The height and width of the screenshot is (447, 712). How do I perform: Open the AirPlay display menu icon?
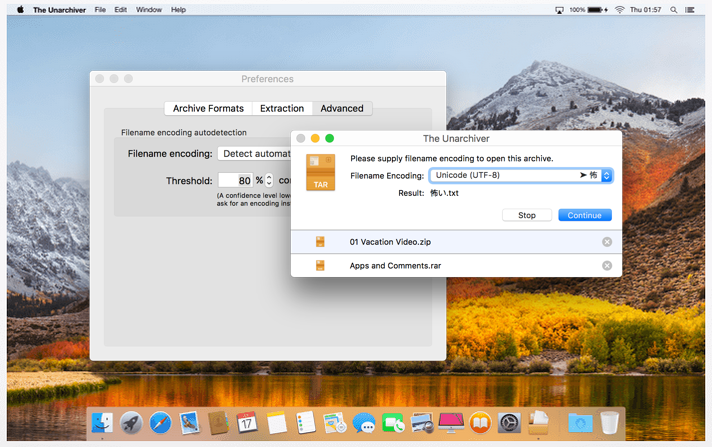click(559, 10)
